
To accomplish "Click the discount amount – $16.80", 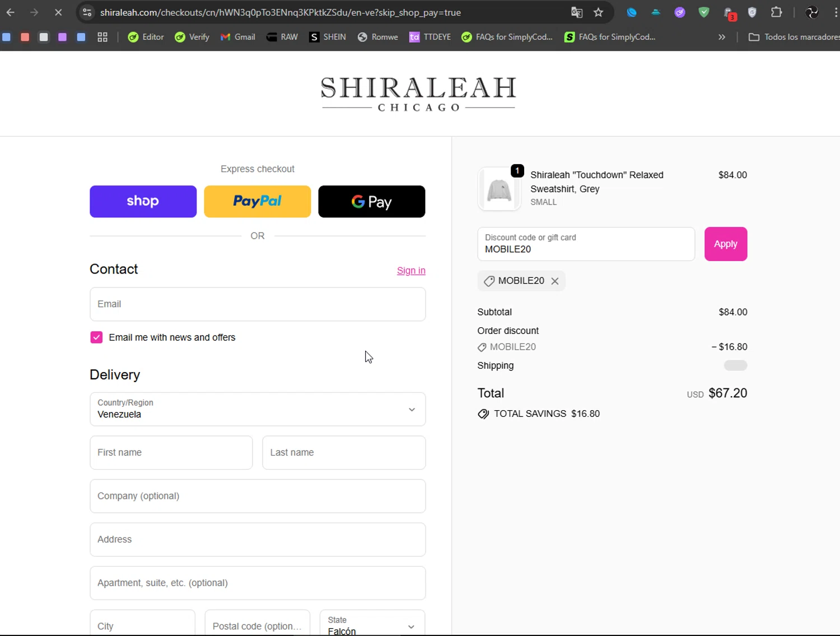I will [729, 347].
